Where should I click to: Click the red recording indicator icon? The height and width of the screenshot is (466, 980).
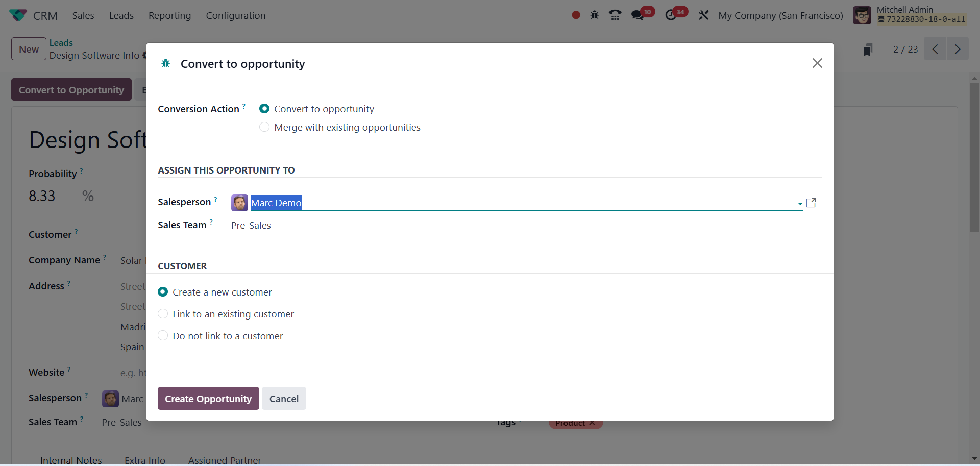click(x=576, y=15)
